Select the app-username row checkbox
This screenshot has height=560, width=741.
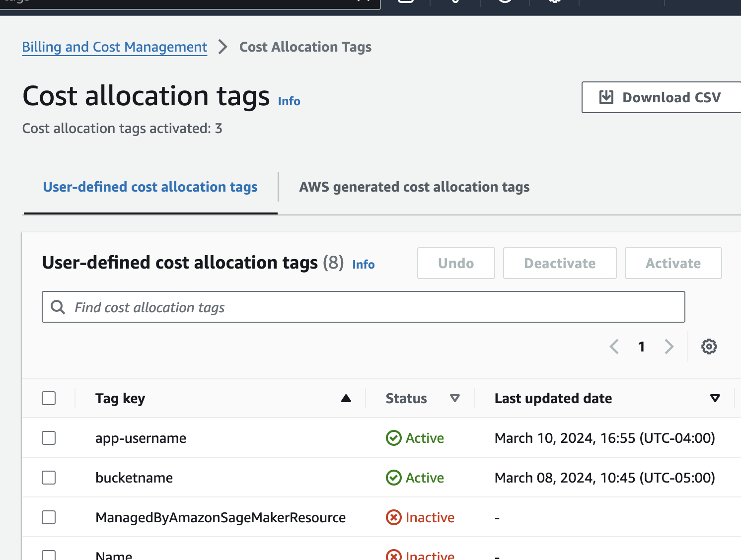click(49, 438)
